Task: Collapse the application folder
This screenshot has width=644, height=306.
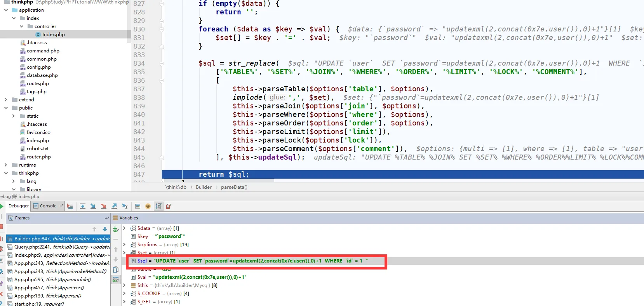Action: click(x=6, y=10)
